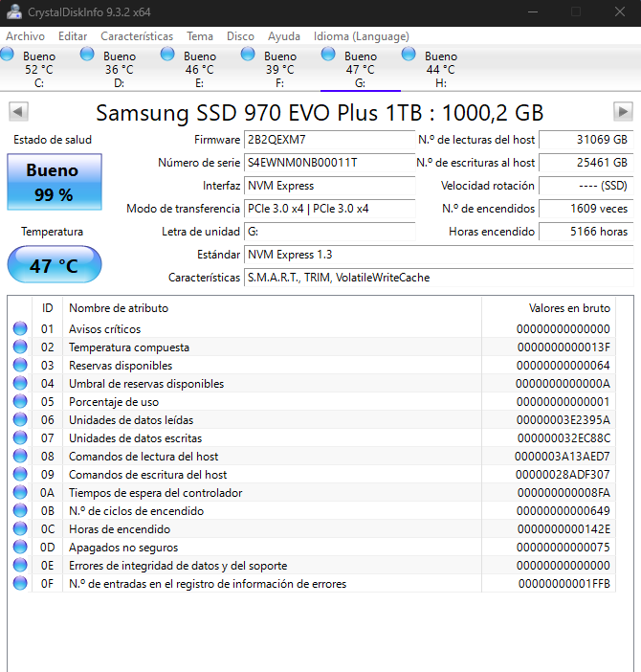This screenshot has height=672, width=641.
Task: Click the Interfaz field NVM Express
Action: click(330, 186)
